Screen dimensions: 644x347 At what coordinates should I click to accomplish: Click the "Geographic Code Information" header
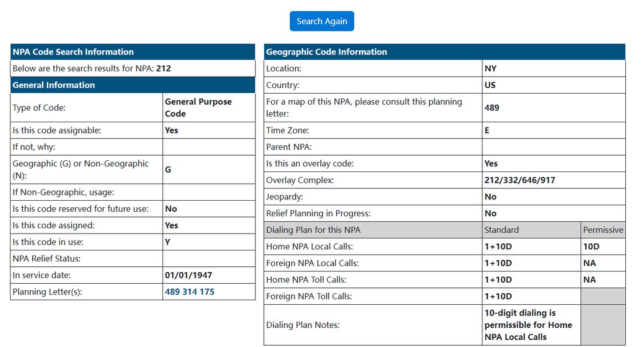point(444,51)
